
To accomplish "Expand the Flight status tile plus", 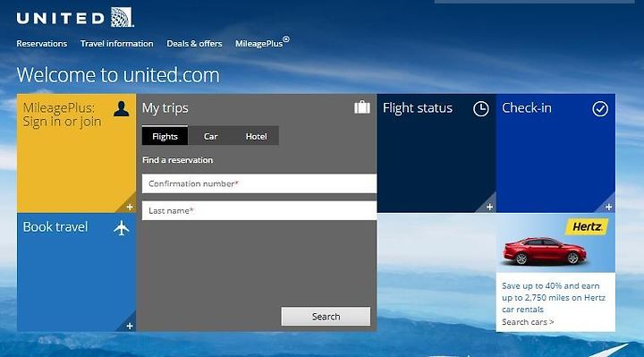I will click(489, 207).
